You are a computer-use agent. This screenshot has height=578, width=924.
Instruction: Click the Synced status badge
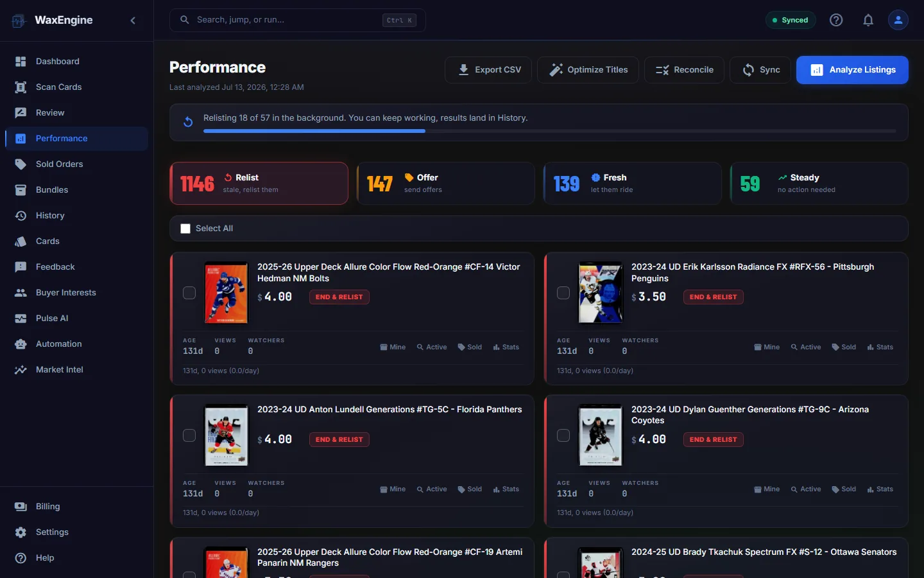tap(791, 20)
